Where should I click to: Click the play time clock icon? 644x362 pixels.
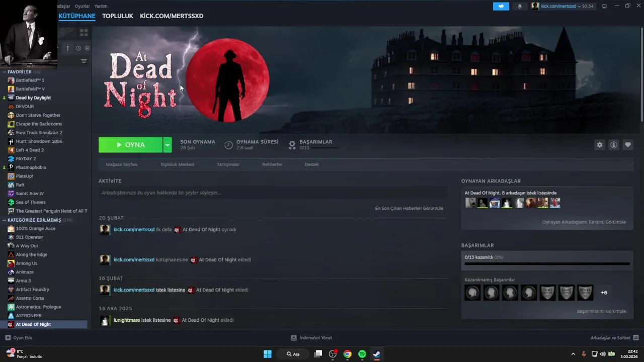tap(228, 145)
